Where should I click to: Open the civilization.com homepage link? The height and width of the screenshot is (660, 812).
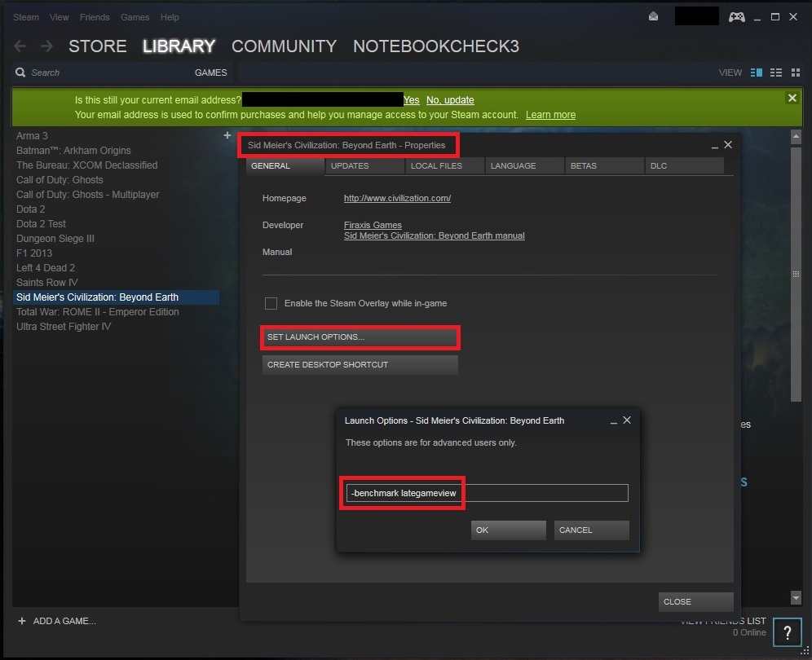[x=397, y=198]
